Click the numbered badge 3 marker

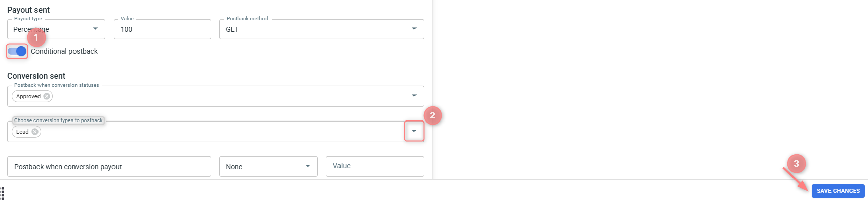(796, 163)
